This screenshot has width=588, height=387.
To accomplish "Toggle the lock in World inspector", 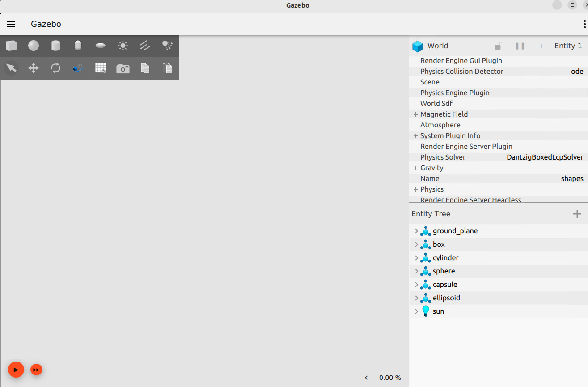I will (x=498, y=46).
